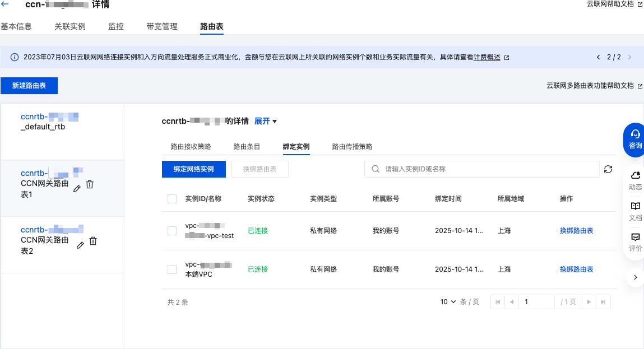Click the 绑定网络实例 button

point(193,169)
